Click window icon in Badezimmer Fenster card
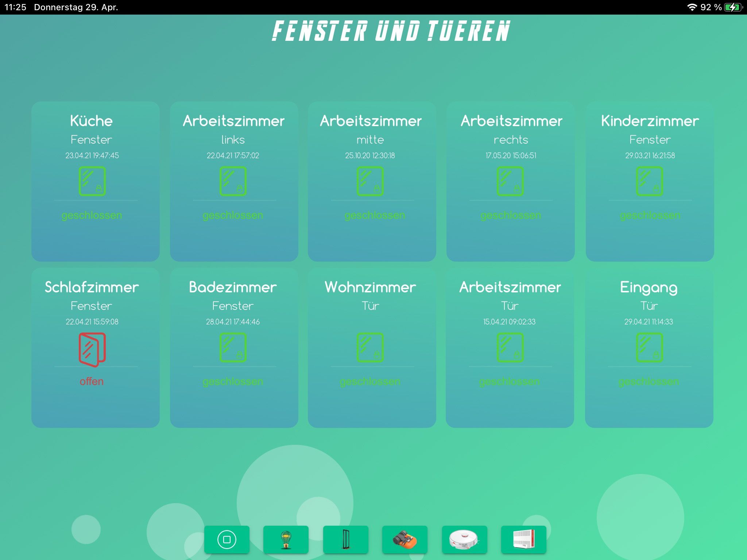 (233, 347)
